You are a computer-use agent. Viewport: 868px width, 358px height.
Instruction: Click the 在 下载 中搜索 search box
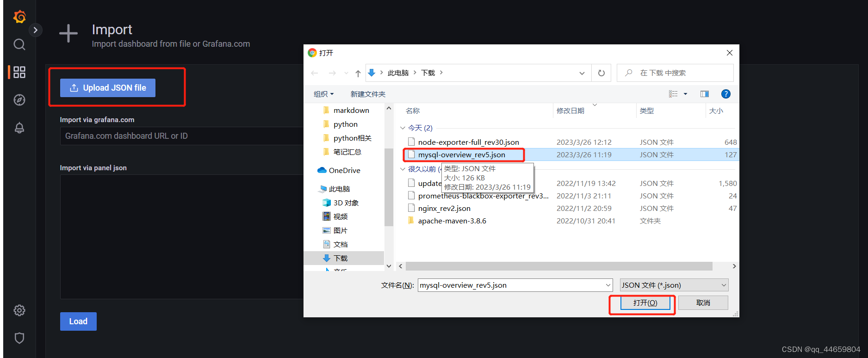(x=675, y=73)
